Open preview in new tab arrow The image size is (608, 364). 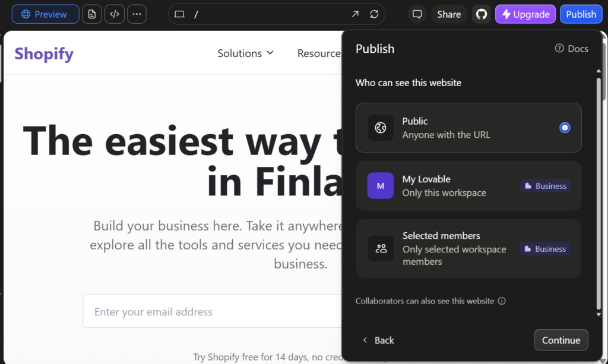(355, 14)
